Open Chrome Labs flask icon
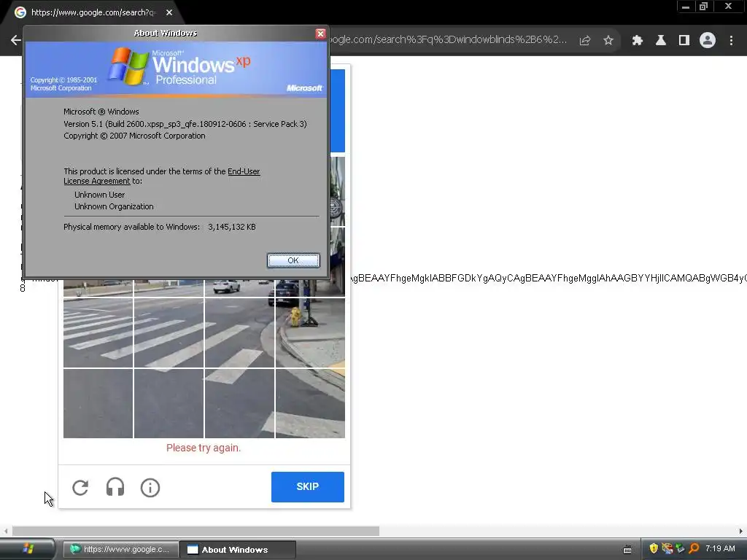Image resolution: width=747 pixels, height=560 pixels. [661, 41]
